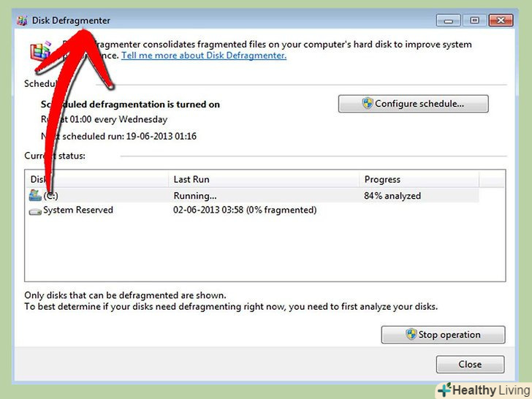Select the 'Running...' last run cell
This screenshot has width=532, height=399.
(194, 196)
